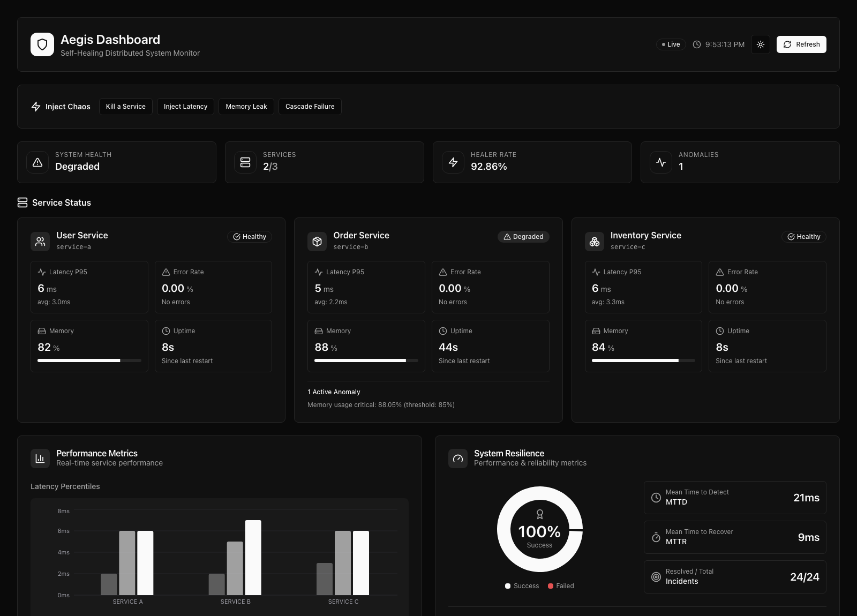Click the 'avg: 3.3ms' text in Inventory Service

pos(608,302)
